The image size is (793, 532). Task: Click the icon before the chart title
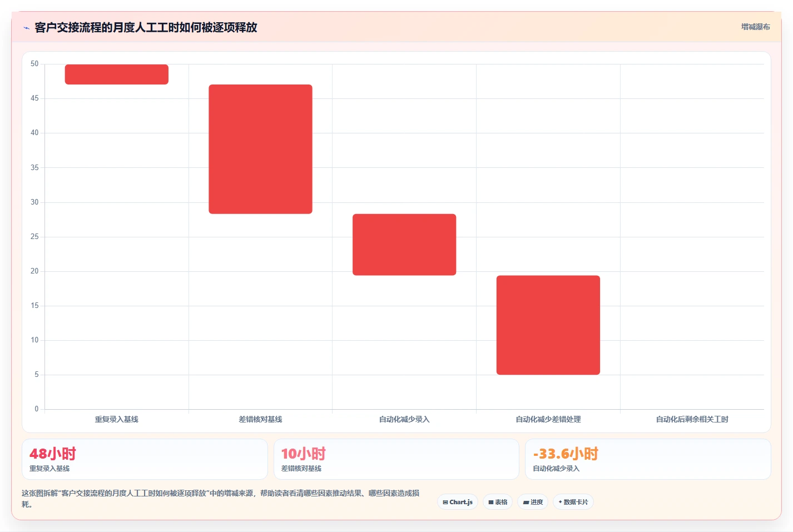tap(26, 28)
